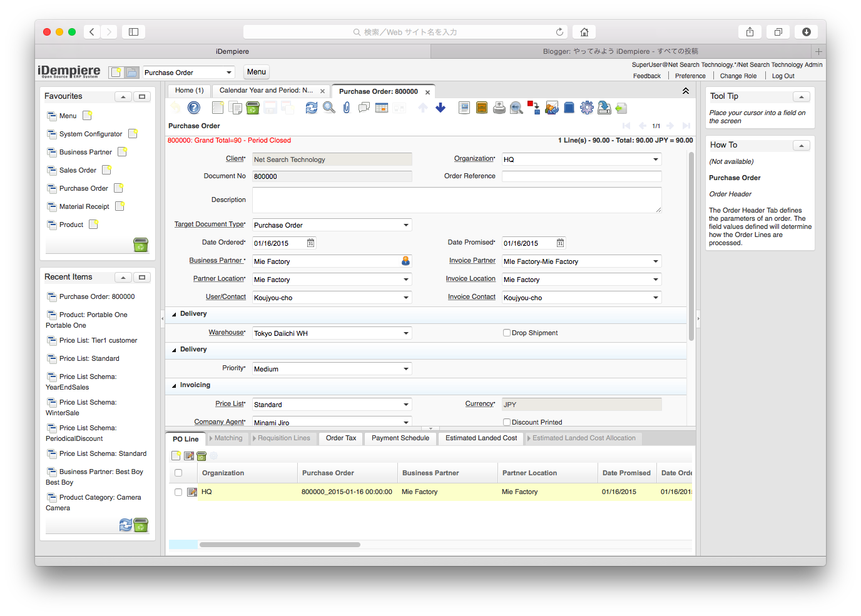Open the Date Ordered calendar picker
The image size is (861, 616).
(311, 243)
